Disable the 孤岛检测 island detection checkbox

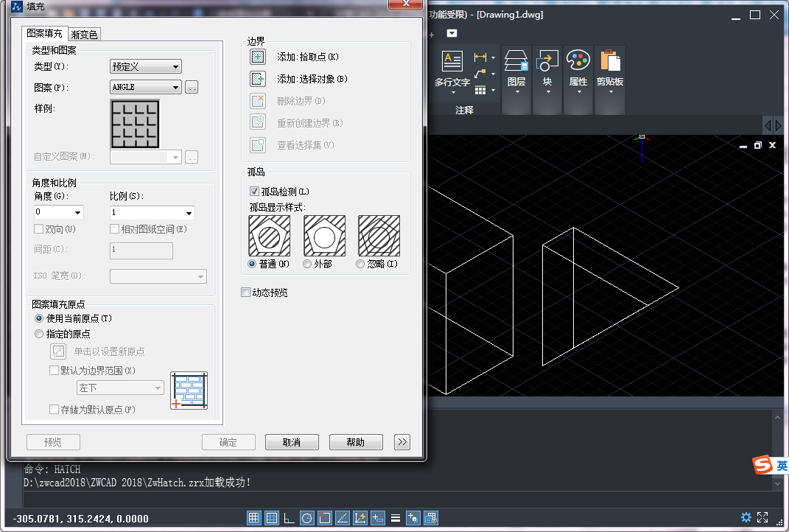[254, 191]
